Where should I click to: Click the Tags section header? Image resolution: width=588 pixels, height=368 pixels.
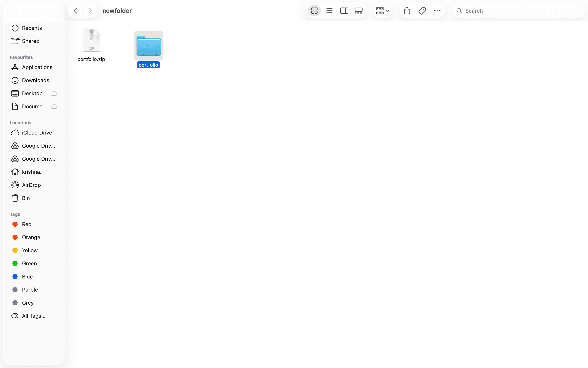(15, 214)
